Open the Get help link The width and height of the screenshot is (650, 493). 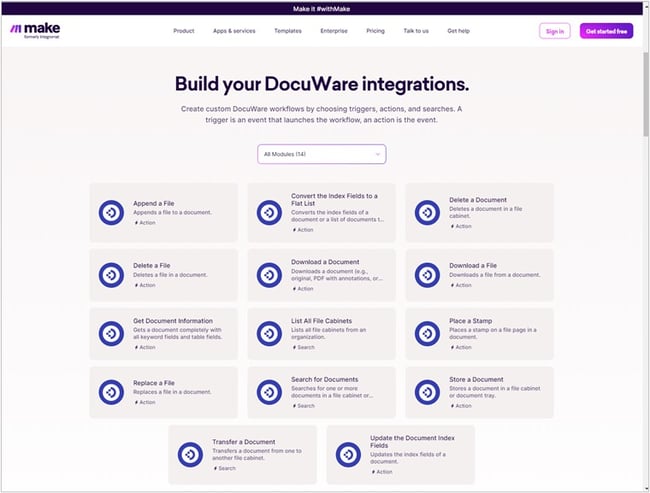tap(458, 31)
